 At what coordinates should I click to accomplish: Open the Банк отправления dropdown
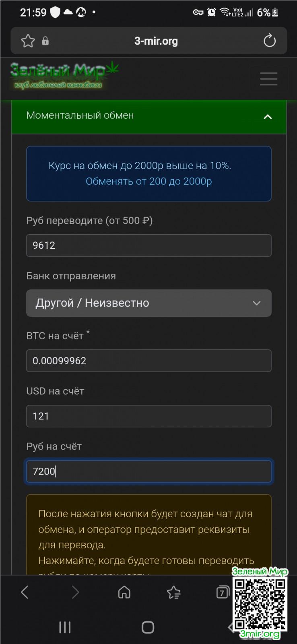tap(148, 303)
